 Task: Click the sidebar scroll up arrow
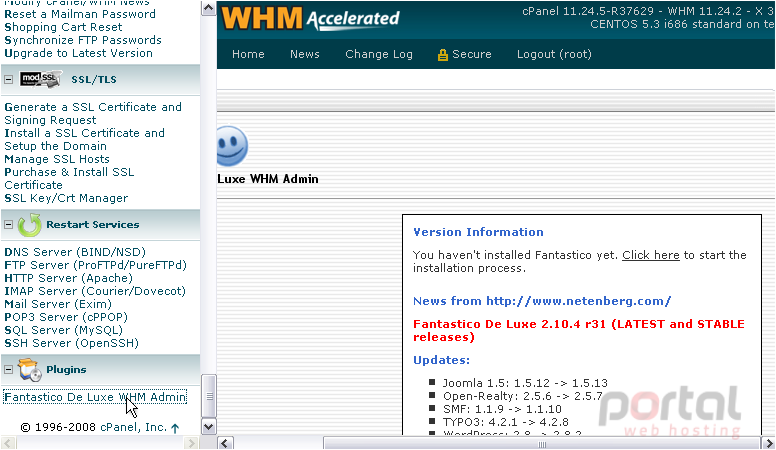click(208, 8)
